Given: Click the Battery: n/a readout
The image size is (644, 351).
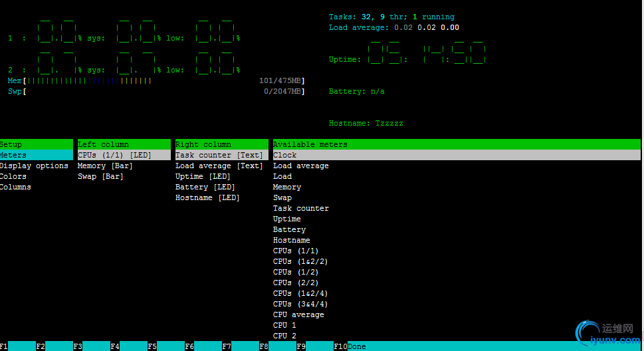Looking at the screenshot, I should (x=356, y=91).
